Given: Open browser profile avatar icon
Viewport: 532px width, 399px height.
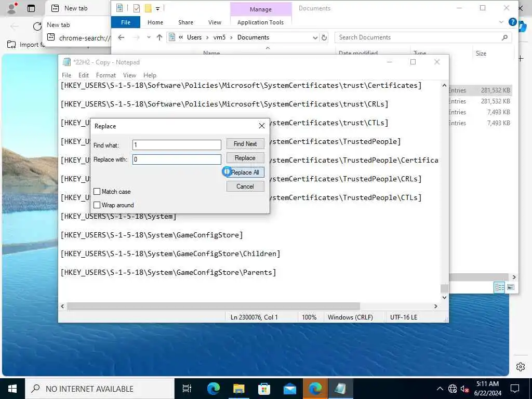Looking at the screenshot, I should pos(11,8).
